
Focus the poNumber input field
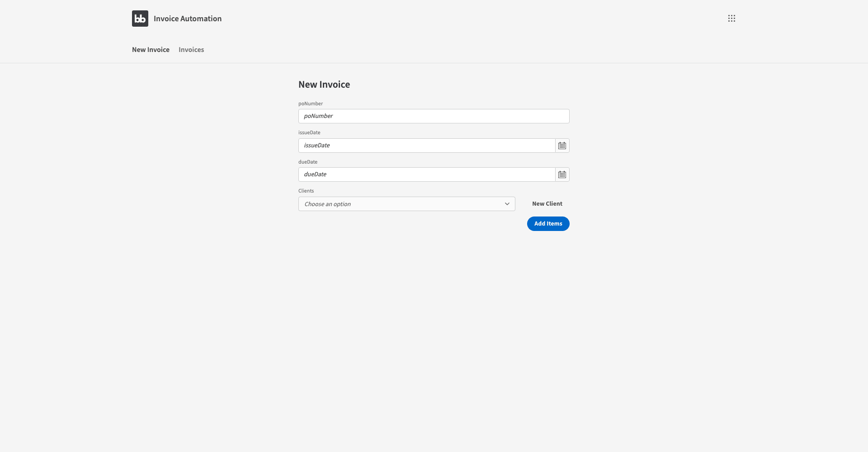(434, 116)
